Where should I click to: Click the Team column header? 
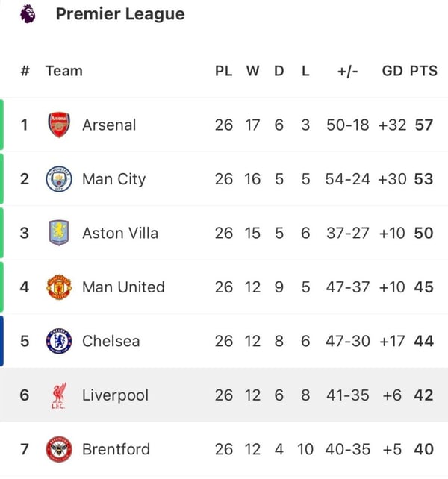point(63,71)
